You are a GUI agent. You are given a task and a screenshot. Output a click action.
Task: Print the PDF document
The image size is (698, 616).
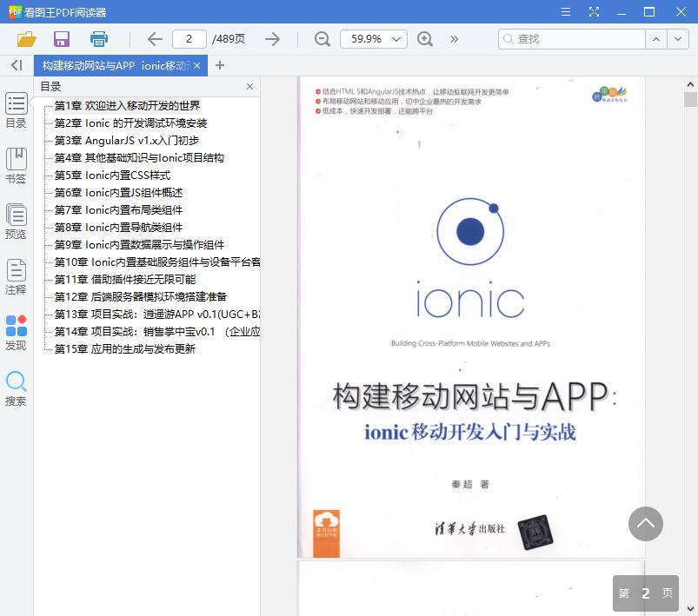pyautogui.click(x=97, y=39)
